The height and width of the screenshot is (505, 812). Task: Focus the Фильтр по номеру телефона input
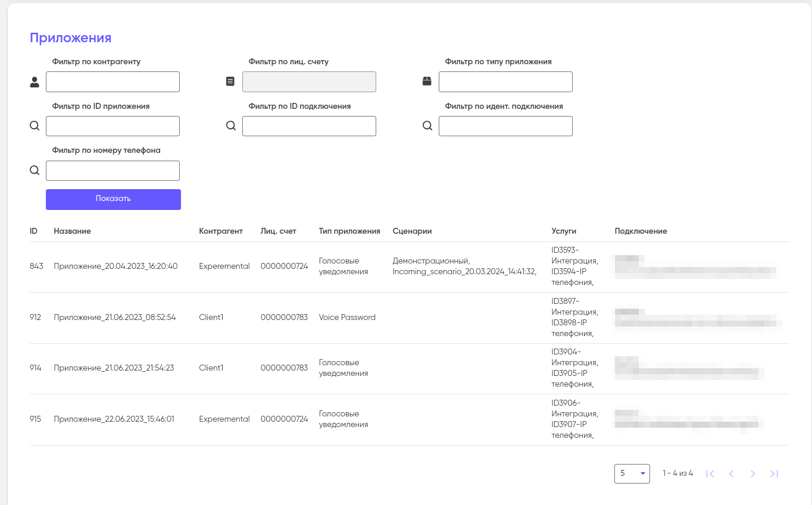click(113, 171)
